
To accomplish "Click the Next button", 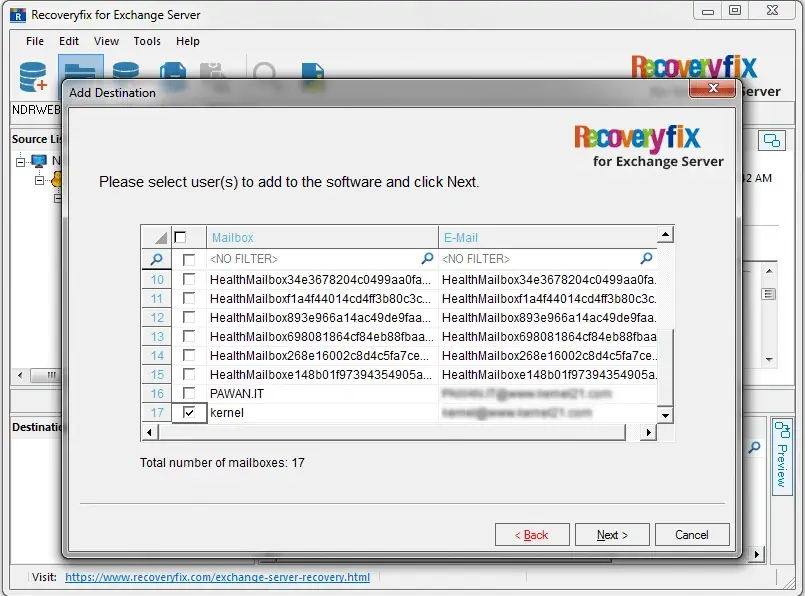I will 612,535.
